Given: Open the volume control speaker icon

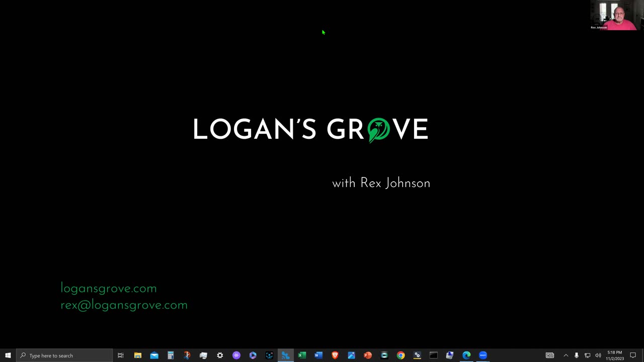Looking at the screenshot, I should (598, 355).
